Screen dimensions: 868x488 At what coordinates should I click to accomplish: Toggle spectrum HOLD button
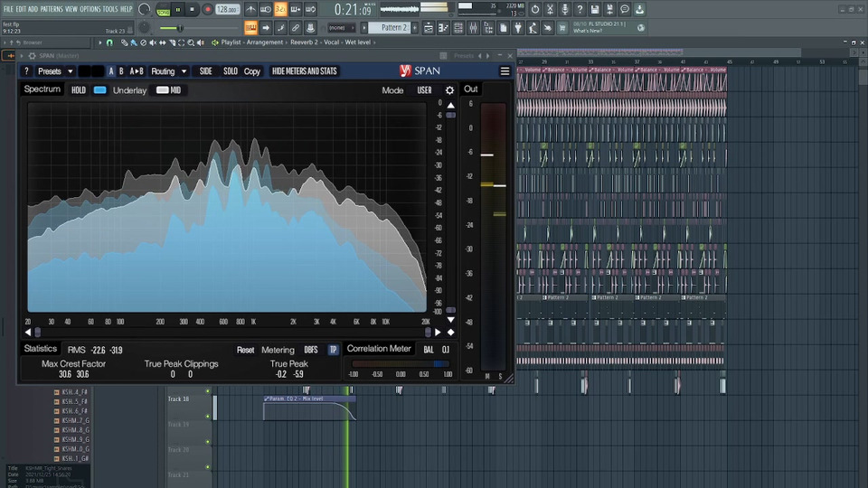[x=78, y=90]
